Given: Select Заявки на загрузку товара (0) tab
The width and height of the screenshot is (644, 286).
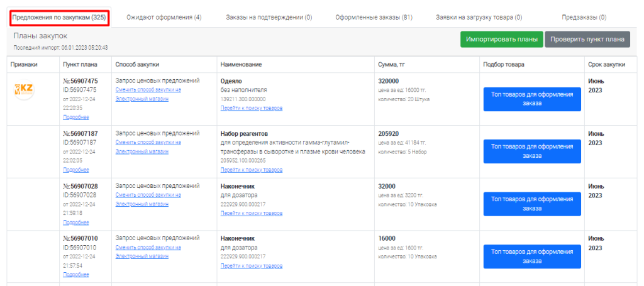Looking at the screenshot, I should [479, 17].
